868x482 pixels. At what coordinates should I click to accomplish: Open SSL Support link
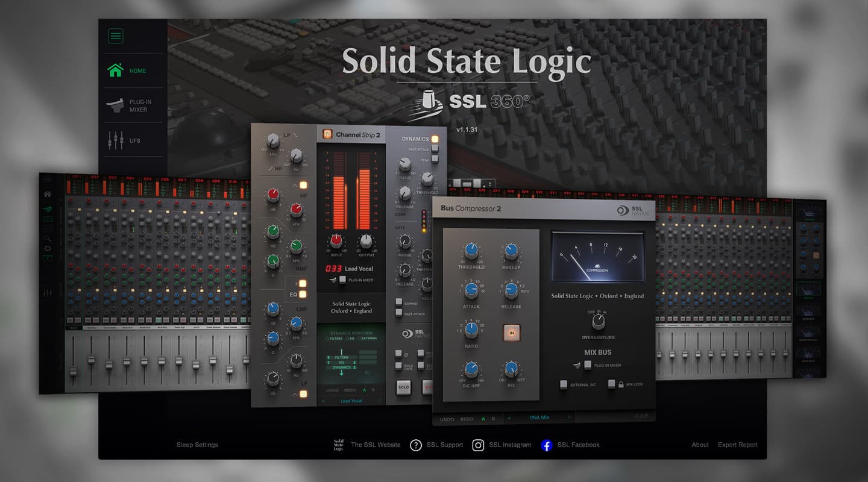pos(445,445)
